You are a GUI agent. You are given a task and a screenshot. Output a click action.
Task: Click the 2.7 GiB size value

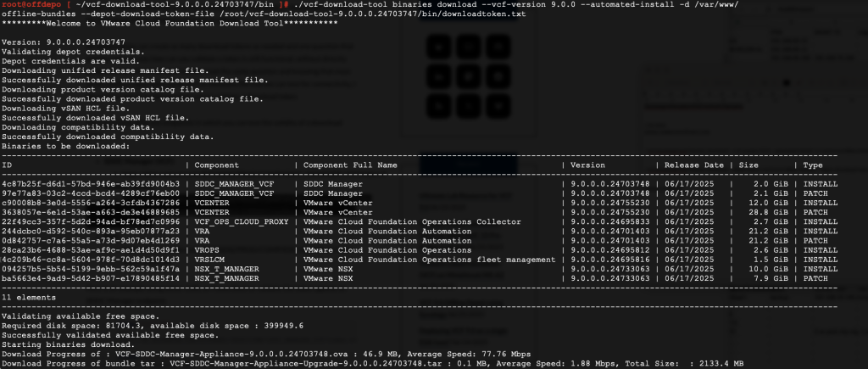tap(771, 221)
